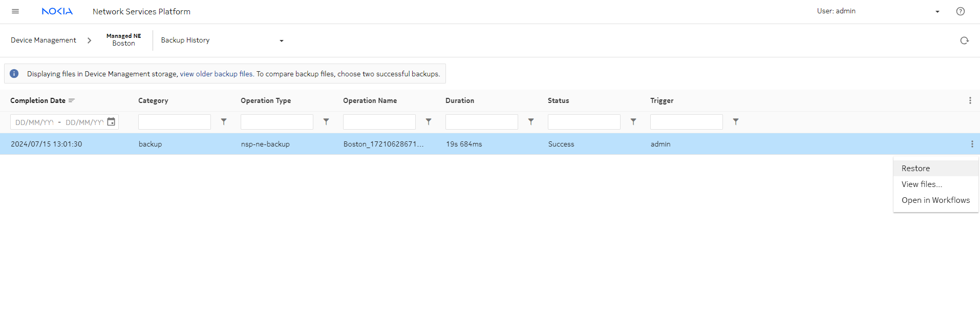Open the User admin dropdown
Viewport: 980px width, 312px height.
(x=937, y=12)
